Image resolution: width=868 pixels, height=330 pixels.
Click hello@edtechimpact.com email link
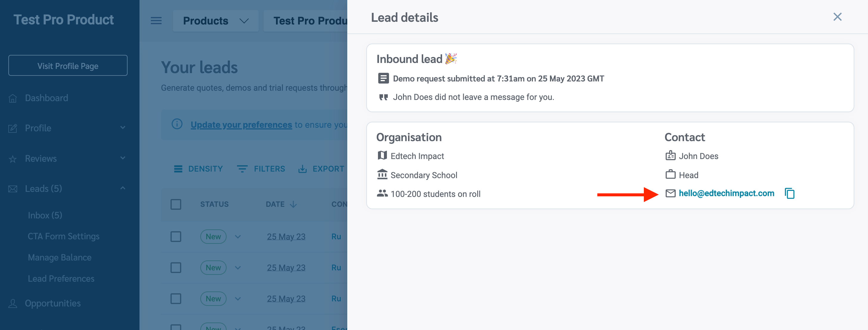click(x=726, y=193)
